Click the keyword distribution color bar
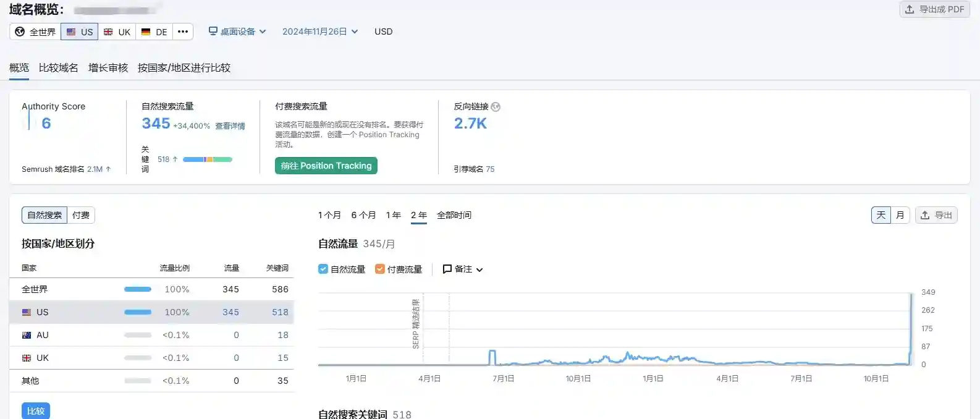This screenshot has height=419, width=980. [x=208, y=159]
